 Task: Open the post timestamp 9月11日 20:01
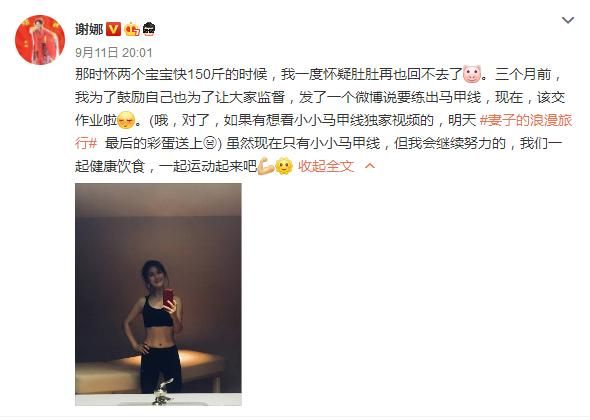pos(114,52)
